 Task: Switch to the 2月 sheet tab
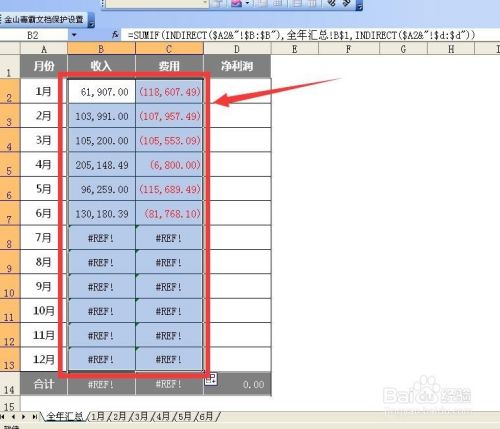coord(119,416)
